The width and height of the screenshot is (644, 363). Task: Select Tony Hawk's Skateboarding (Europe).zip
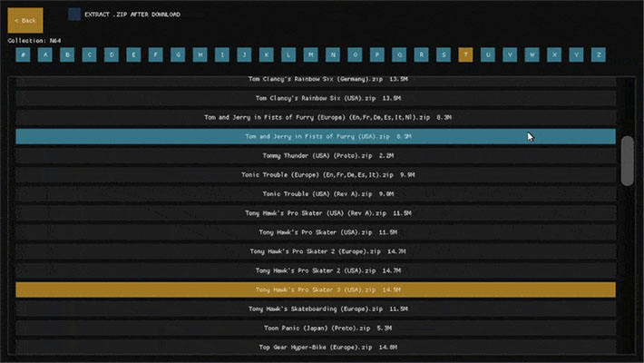point(316,309)
